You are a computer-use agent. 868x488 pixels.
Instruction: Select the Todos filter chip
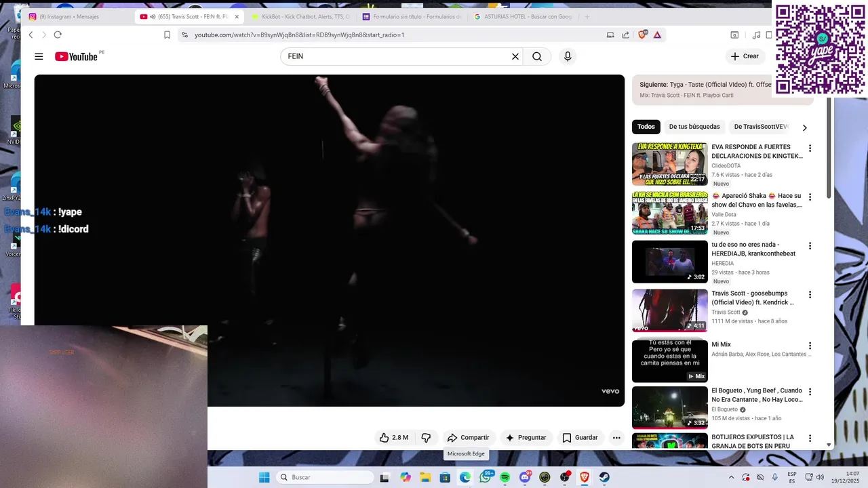[x=646, y=127]
